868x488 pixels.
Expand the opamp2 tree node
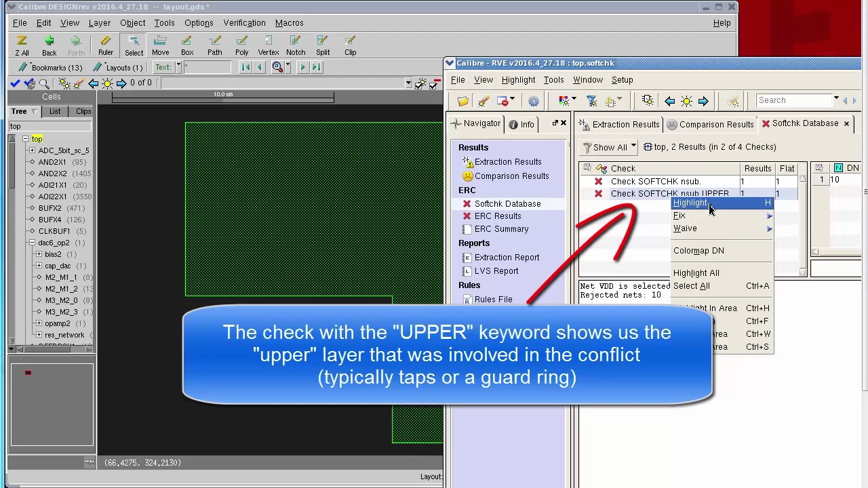[39, 323]
